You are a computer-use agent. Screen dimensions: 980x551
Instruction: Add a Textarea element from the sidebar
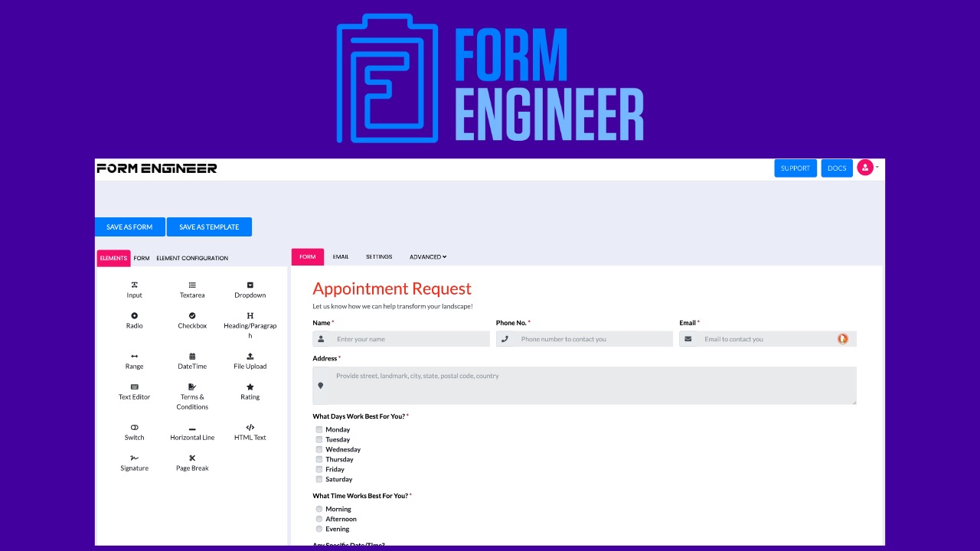pos(191,289)
